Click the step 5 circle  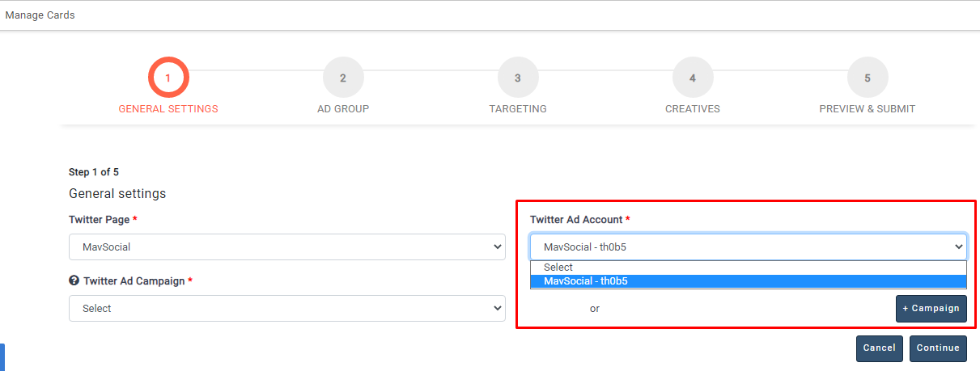868,78
